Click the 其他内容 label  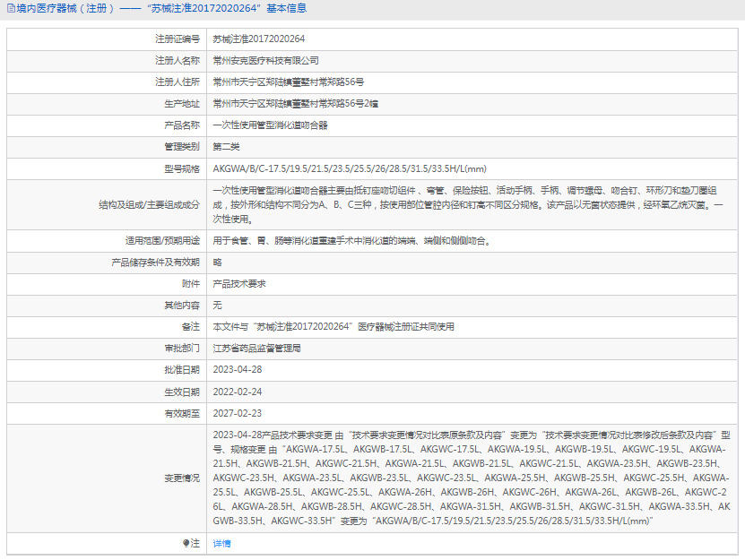tap(182, 305)
